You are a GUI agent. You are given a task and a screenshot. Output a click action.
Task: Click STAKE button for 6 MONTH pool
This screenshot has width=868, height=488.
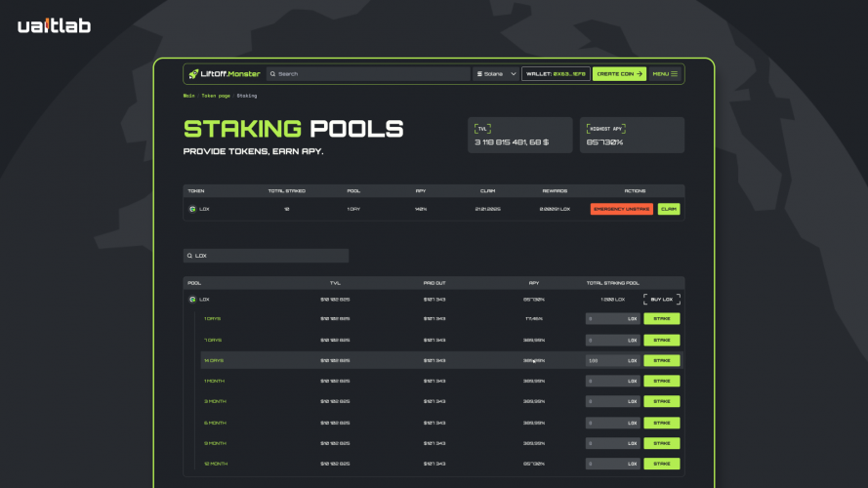click(x=662, y=424)
